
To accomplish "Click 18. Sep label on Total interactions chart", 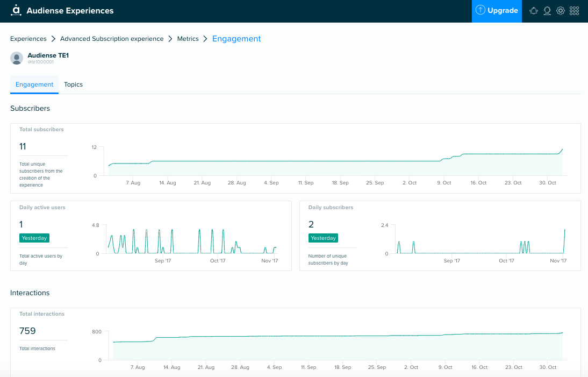I will click(x=343, y=367).
